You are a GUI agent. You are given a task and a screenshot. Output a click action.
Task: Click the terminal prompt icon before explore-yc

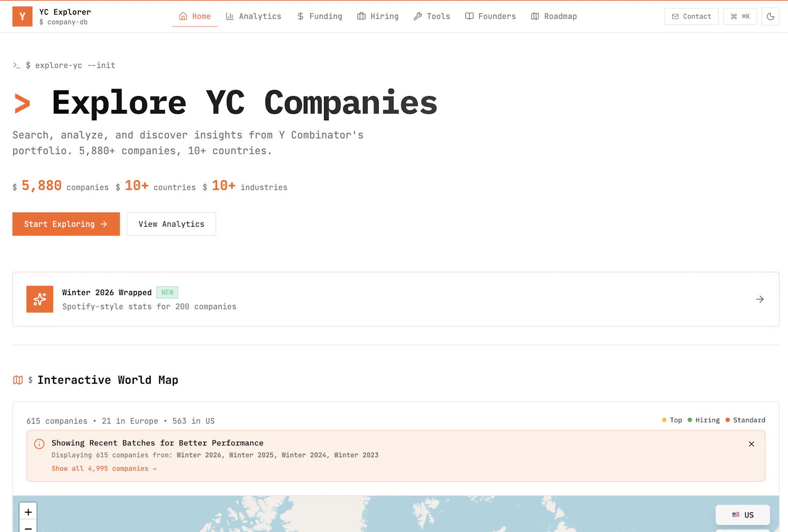17,65
